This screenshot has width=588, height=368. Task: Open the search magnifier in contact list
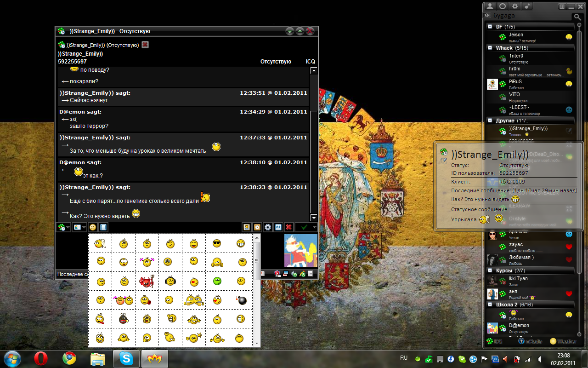(577, 17)
